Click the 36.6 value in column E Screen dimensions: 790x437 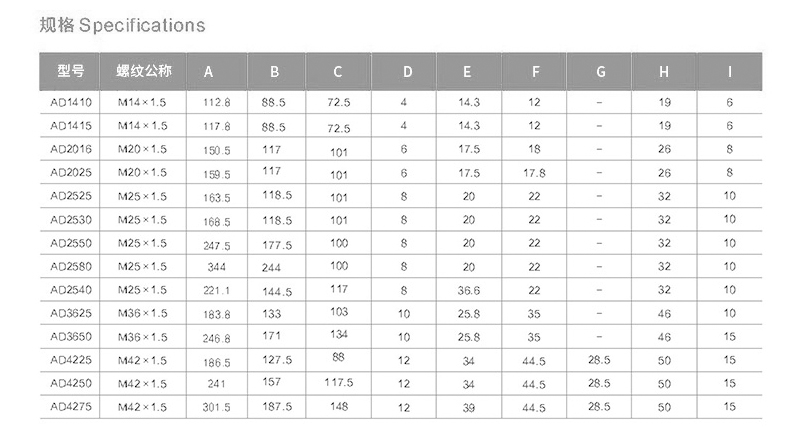tap(469, 290)
